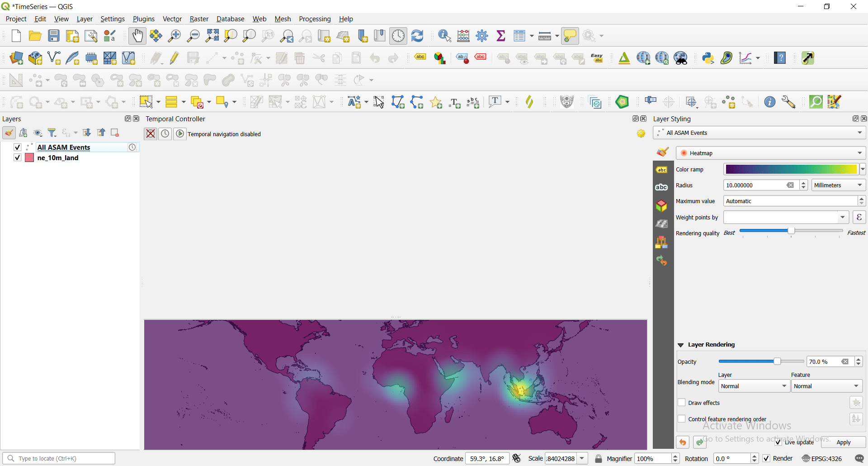Switch to the 3D View styling tab

point(661,205)
